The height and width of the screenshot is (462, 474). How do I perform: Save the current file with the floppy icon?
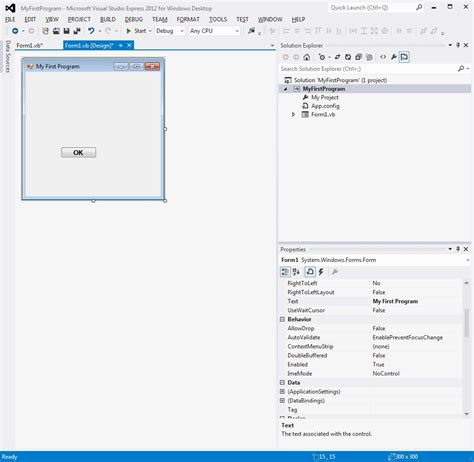click(x=66, y=31)
